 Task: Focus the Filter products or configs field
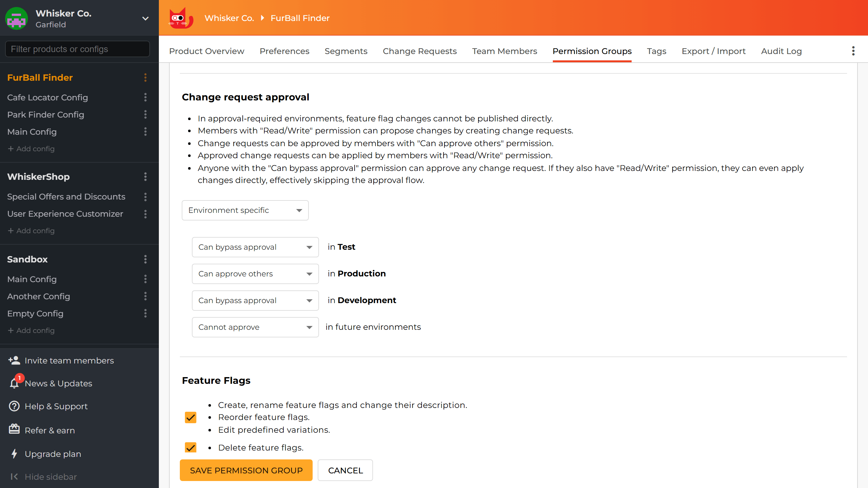coord(77,49)
